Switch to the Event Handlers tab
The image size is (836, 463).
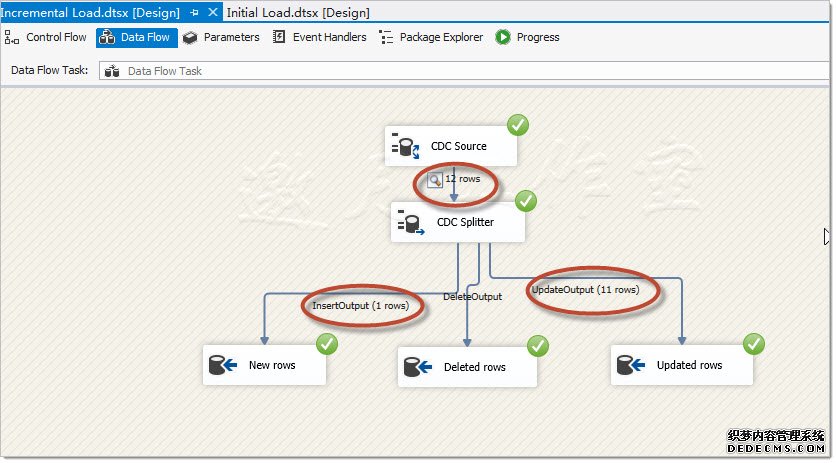tap(319, 37)
